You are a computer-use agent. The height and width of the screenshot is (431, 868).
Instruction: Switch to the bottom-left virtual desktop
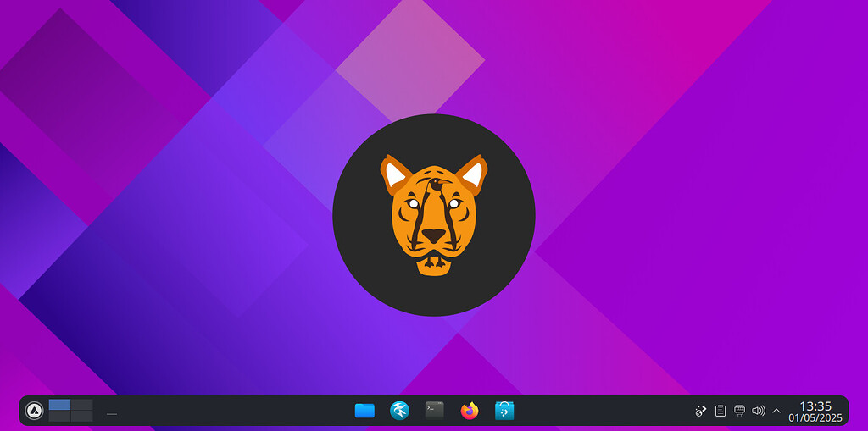click(x=59, y=417)
